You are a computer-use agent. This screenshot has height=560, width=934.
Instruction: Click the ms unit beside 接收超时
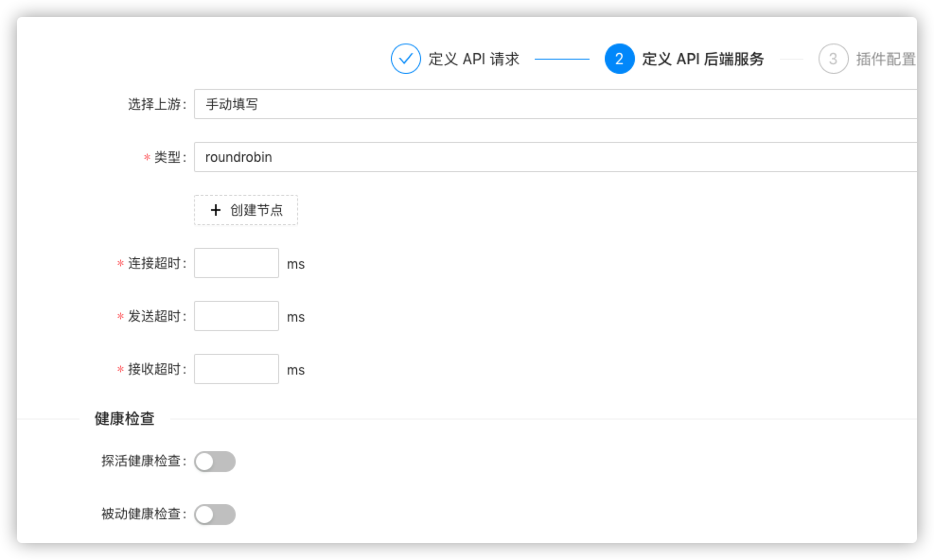(296, 370)
